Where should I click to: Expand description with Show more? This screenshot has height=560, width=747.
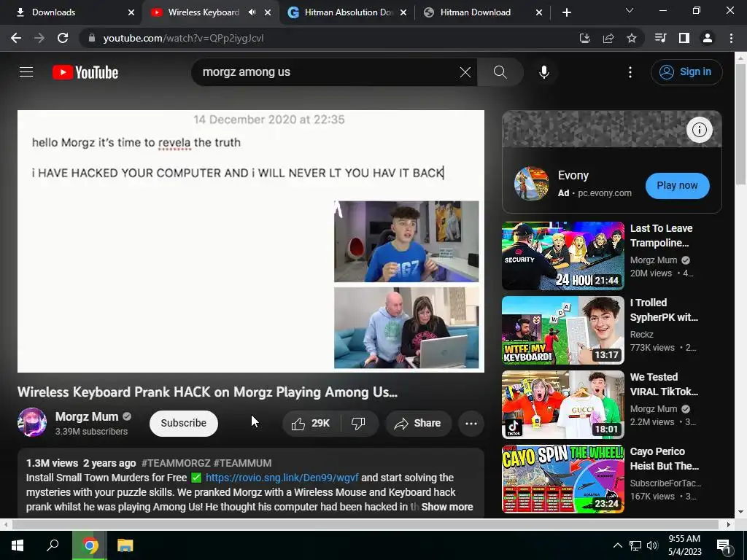(447, 507)
